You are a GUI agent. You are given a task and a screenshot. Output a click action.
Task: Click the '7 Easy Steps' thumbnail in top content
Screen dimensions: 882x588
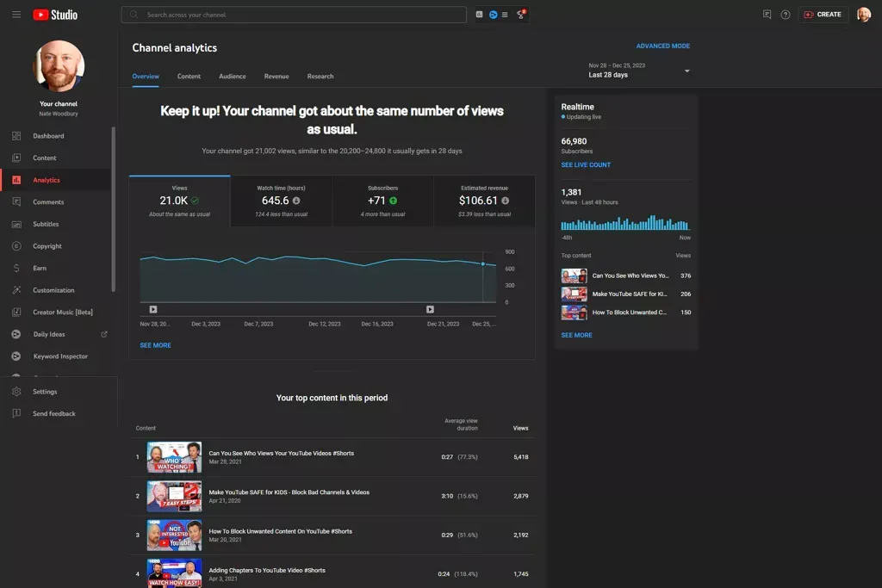[x=174, y=497]
